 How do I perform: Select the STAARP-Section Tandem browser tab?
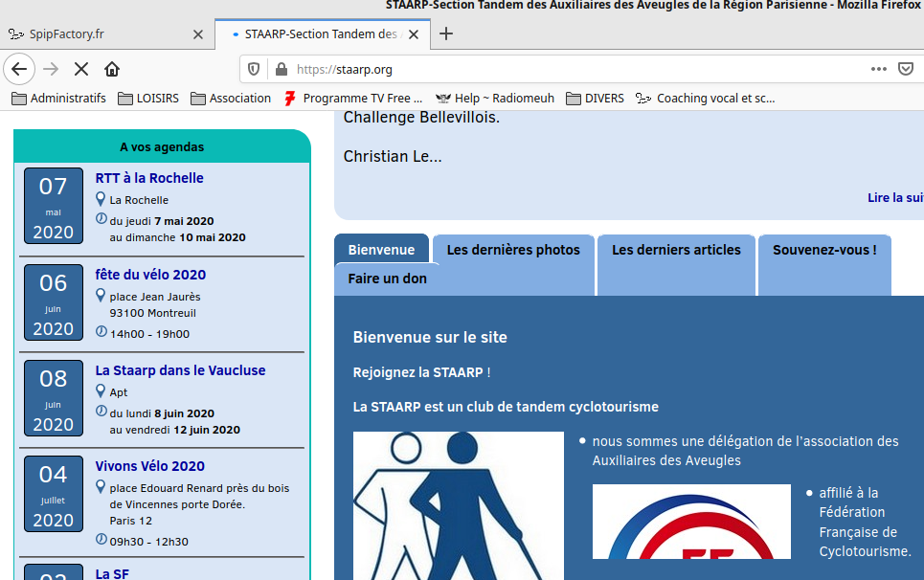[x=323, y=34]
